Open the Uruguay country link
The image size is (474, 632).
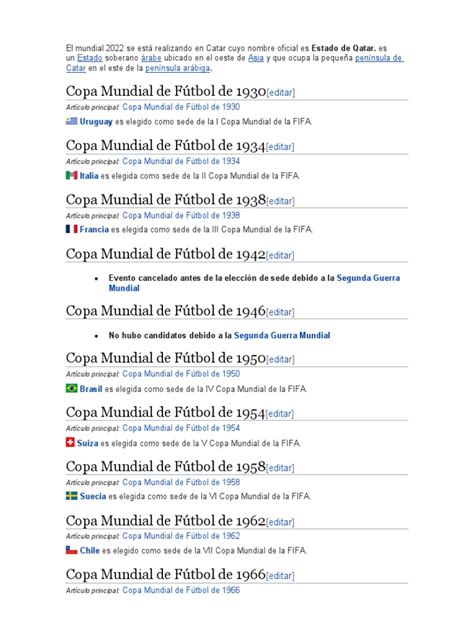(96, 121)
